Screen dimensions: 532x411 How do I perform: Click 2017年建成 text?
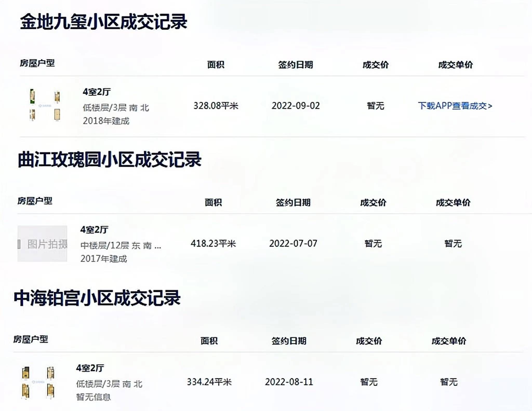[x=104, y=259]
